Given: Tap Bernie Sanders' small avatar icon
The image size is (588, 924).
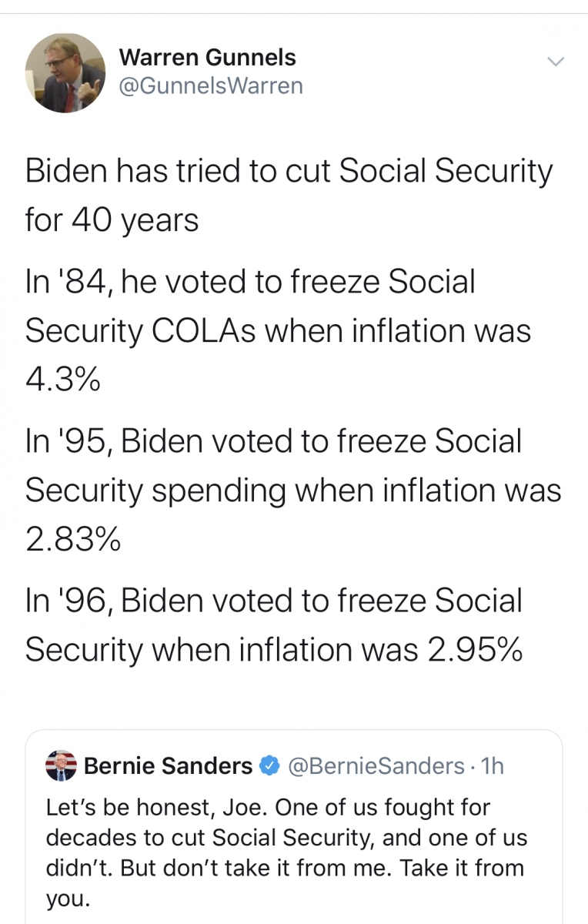Looking at the screenshot, I should tap(62, 765).
